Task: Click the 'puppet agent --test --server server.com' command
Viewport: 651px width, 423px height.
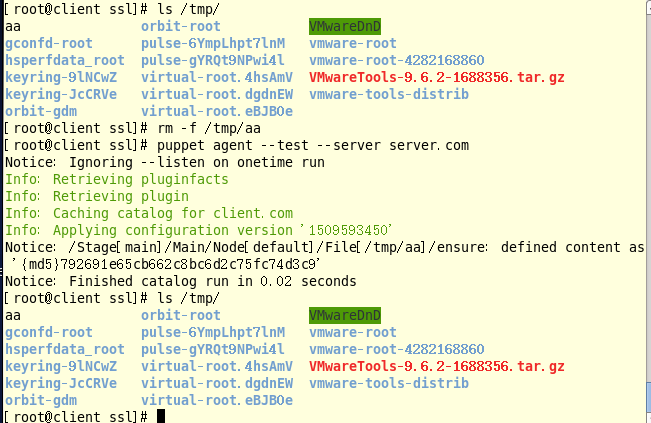Action: (x=313, y=145)
